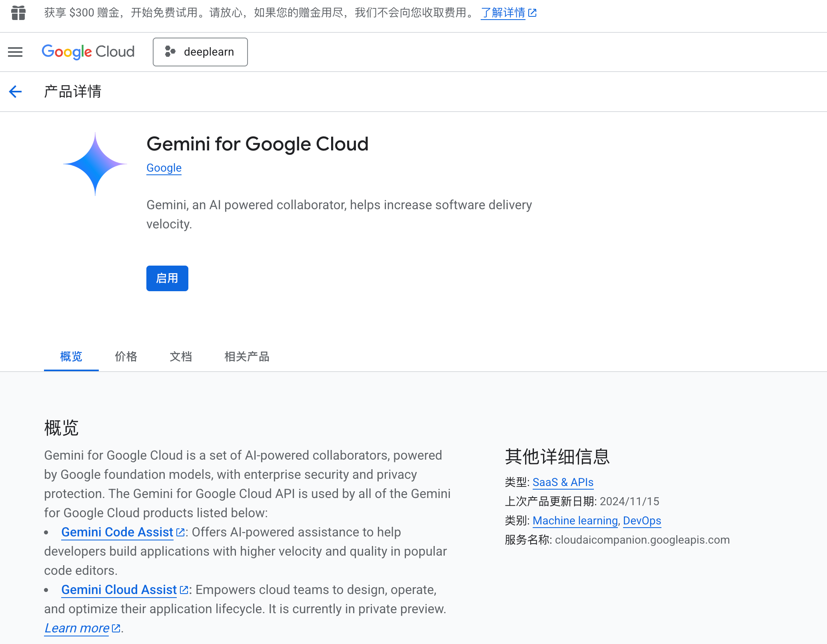
Task: Click the external-link icon beside 了解详情
Action: [532, 13]
